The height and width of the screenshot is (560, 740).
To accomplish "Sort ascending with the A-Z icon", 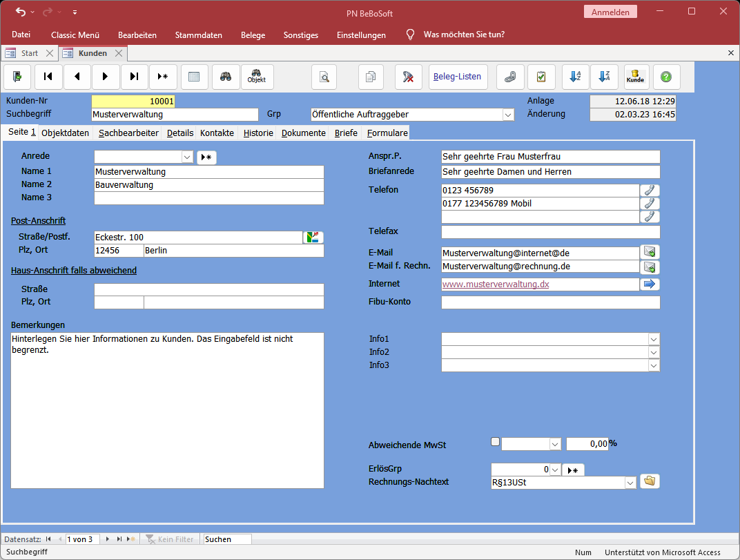I will click(574, 77).
